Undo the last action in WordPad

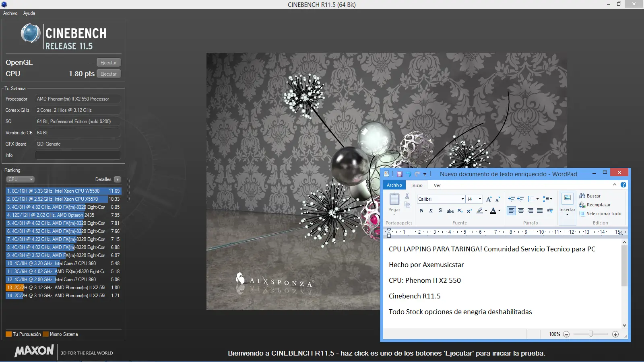point(409,174)
